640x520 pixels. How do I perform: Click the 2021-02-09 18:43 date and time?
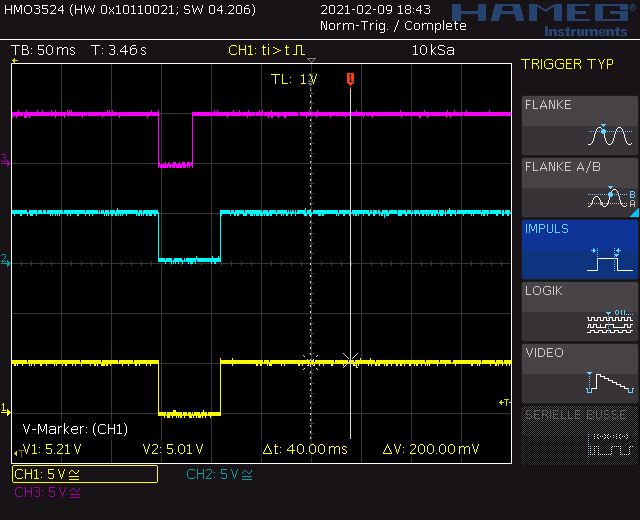[x=375, y=9]
